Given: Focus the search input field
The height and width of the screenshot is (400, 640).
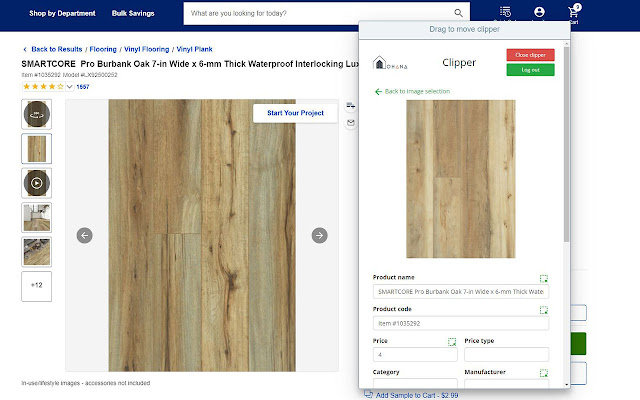Looking at the screenshot, I should tap(318, 13).
